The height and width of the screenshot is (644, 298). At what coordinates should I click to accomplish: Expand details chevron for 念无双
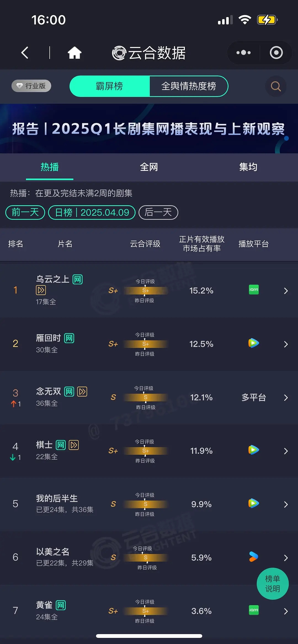click(x=286, y=398)
